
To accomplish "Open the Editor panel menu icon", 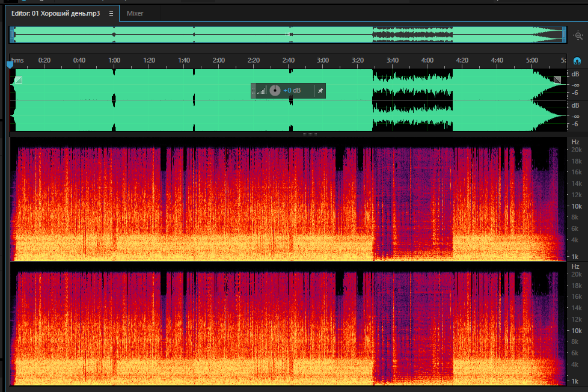I will 111,13.
